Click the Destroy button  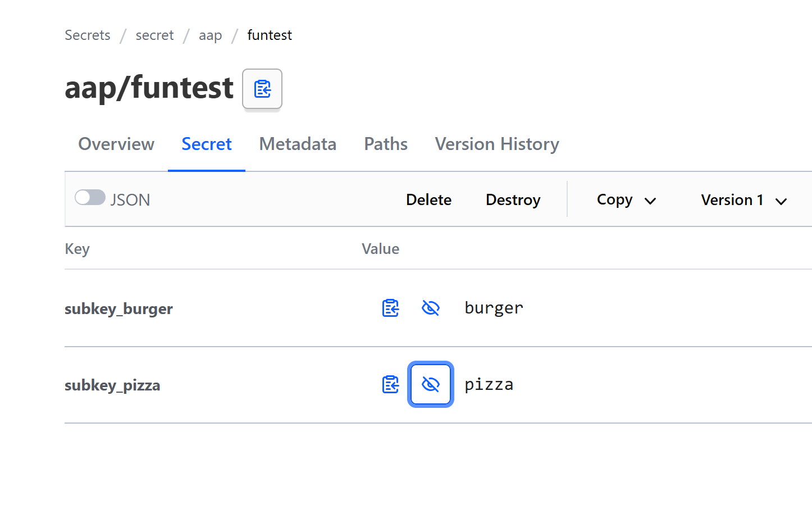click(513, 200)
